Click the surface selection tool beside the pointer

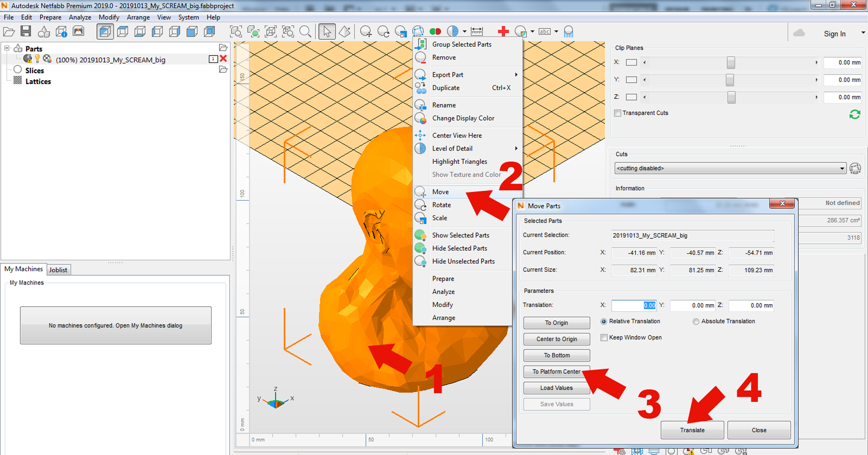345,32
